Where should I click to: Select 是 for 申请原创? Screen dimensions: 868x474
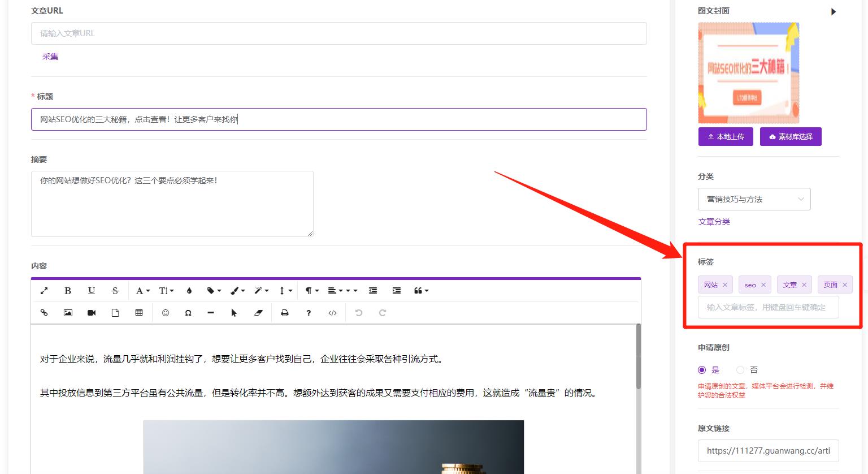coord(702,370)
